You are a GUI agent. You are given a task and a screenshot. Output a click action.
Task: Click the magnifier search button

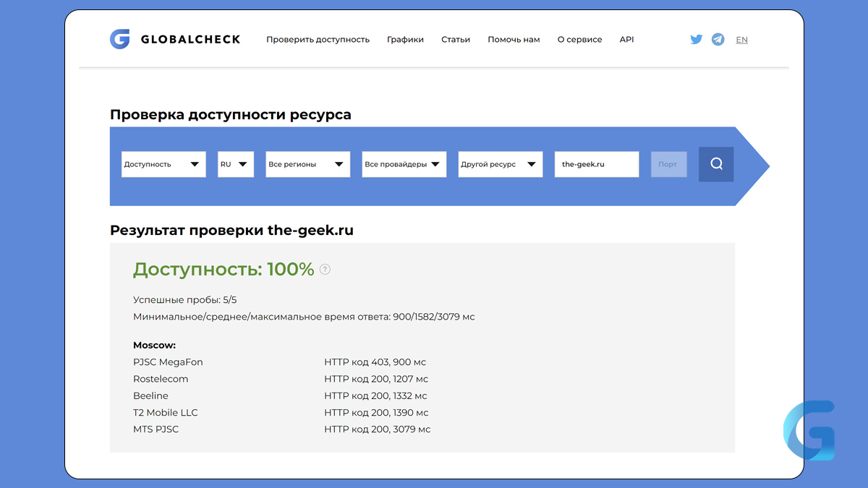pos(716,164)
